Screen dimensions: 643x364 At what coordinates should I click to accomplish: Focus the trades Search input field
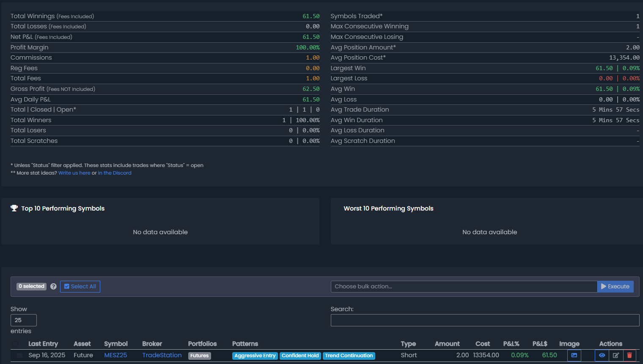tap(485, 320)
